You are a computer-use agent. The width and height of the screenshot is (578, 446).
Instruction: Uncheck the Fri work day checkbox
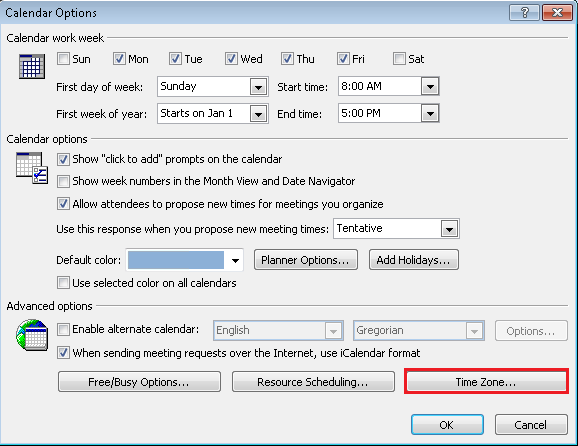pos(343,59)
